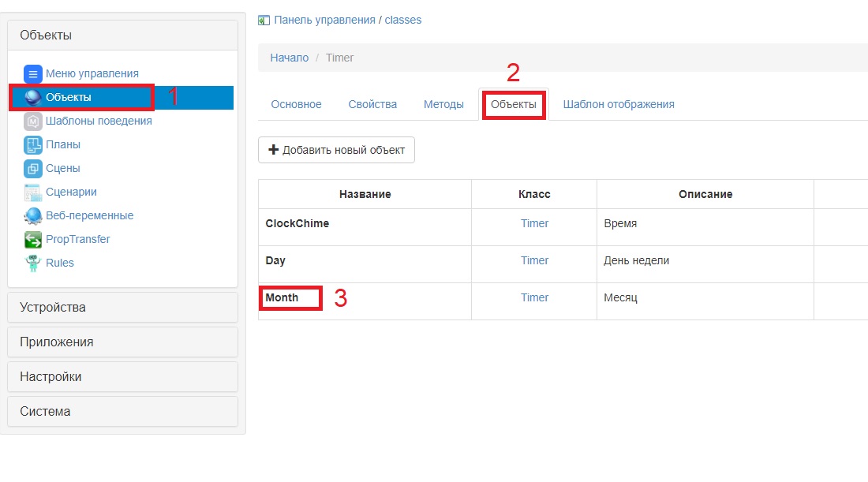Image resolution: width=868 pixels, height=482 pixels.
Task: Open the ClockChime object
Action: point(297,223)
